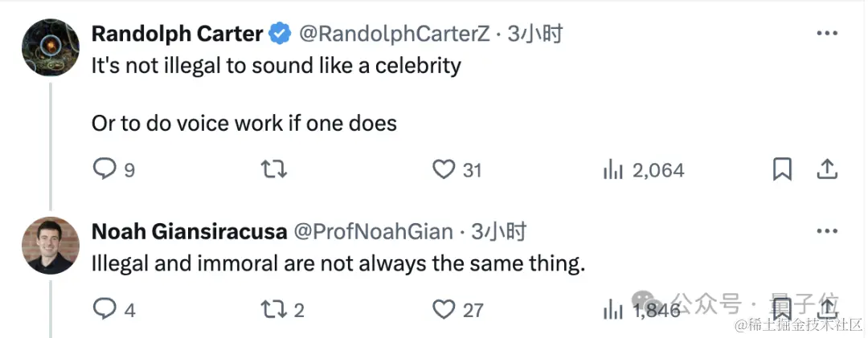Open Noah Giansiracusa's profile picture

tap(50, 245)
